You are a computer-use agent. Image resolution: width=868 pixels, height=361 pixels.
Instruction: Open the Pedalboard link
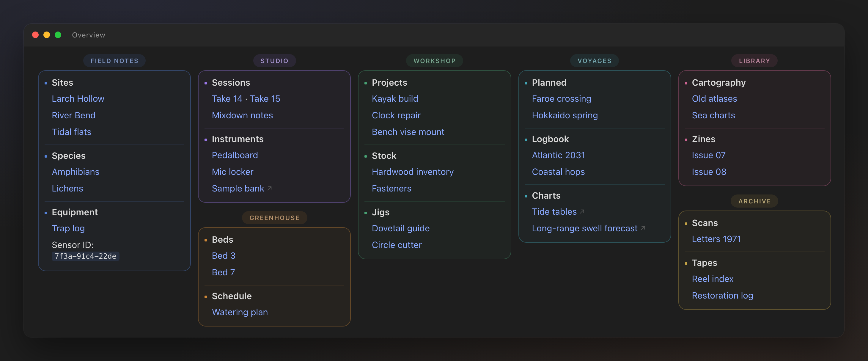point(235,155)
